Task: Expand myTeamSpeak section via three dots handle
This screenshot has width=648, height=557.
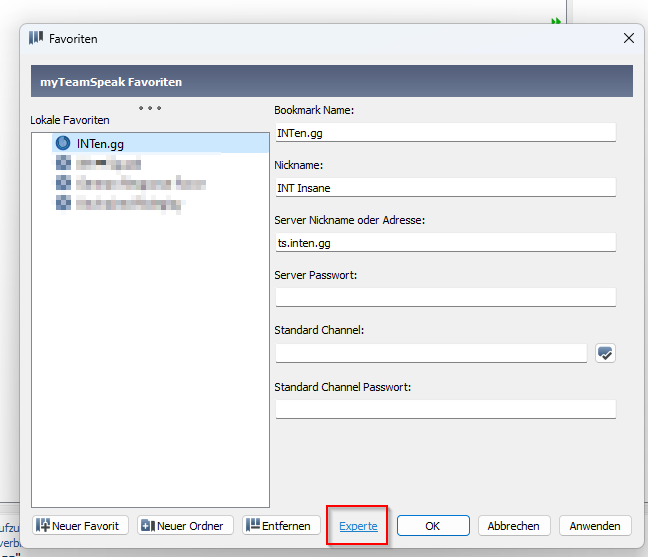Action: point(150,108)
